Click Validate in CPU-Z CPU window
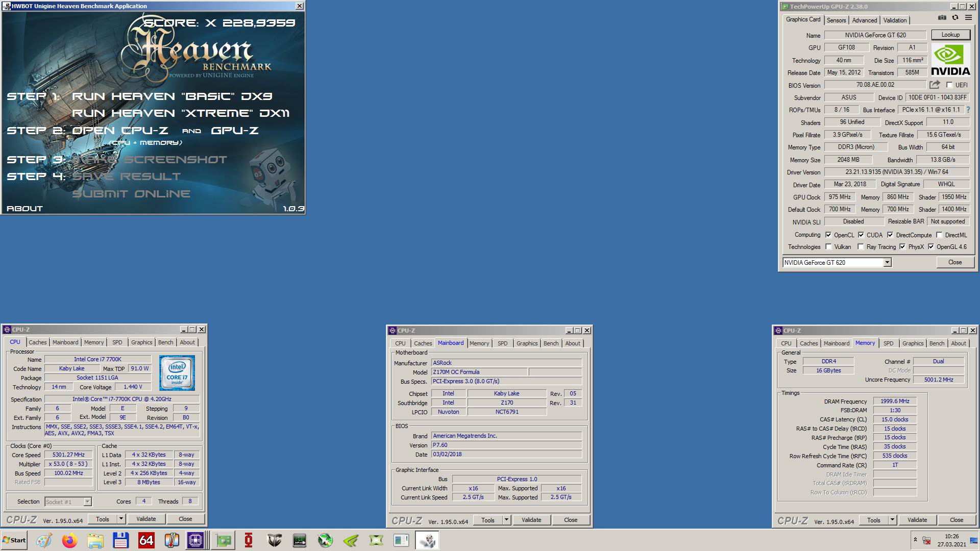980x551 pixels. pos(146,519)
